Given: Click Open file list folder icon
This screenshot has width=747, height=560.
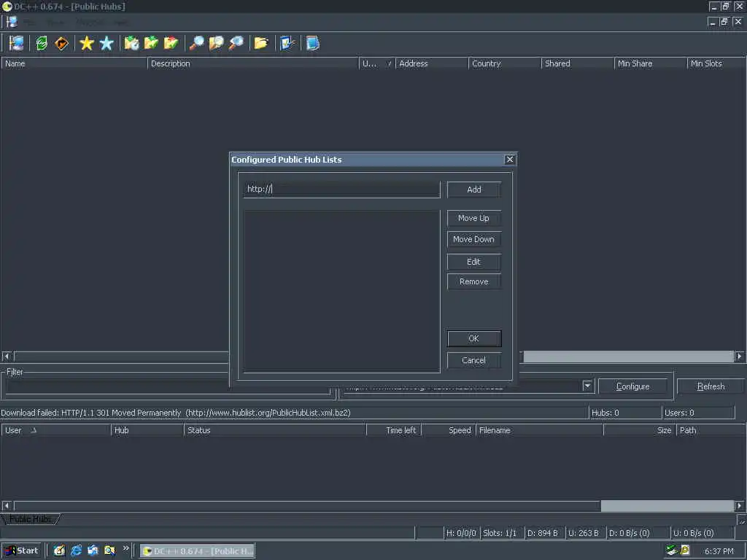Looking at the screenshot, I should 261,43.
